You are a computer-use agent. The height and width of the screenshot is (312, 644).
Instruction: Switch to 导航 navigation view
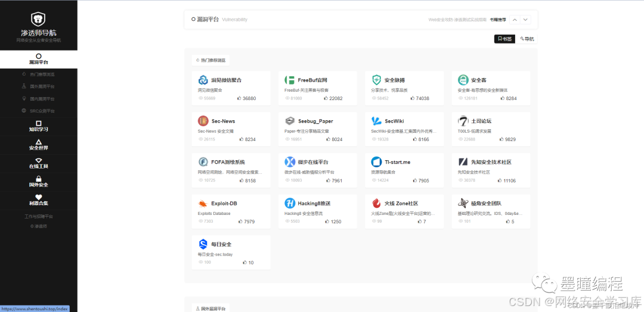coord(527,39)
